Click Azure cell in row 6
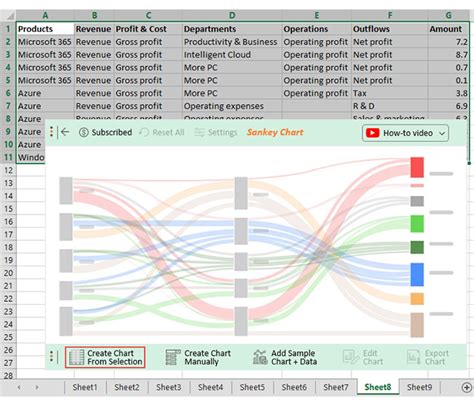Screen dimensions: 474x406 (45, 93)
